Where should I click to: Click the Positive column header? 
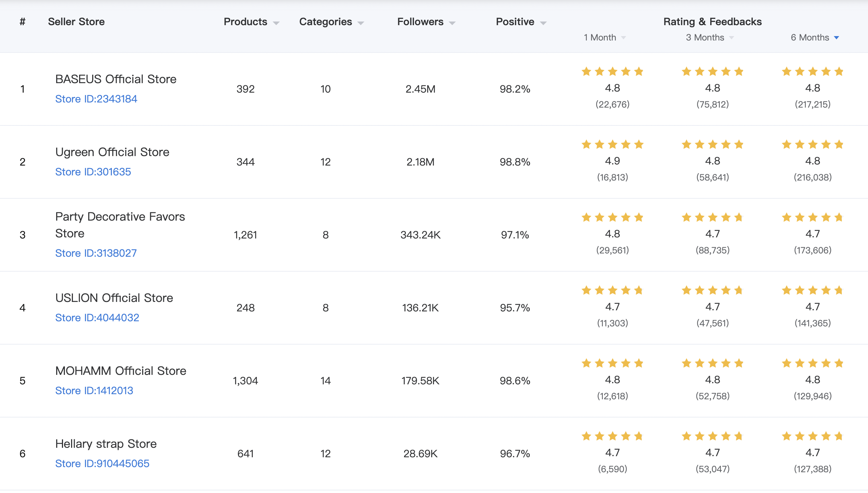point(515,22)
